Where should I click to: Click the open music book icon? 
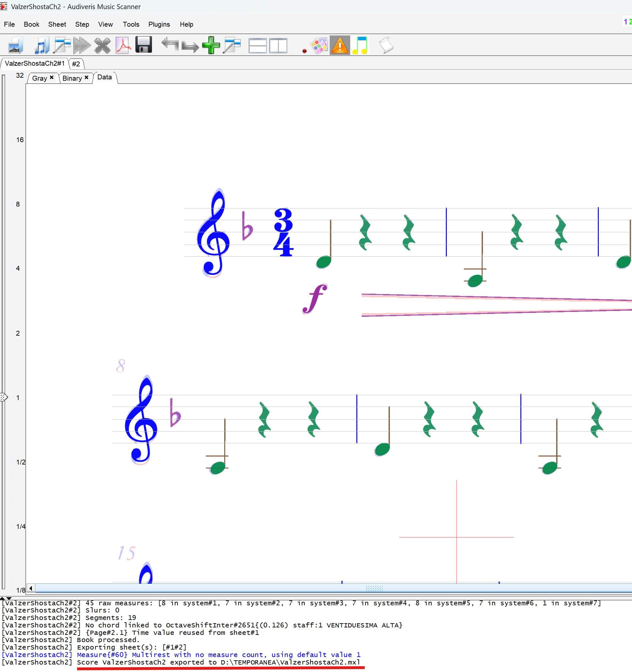(x=41, y=46)
